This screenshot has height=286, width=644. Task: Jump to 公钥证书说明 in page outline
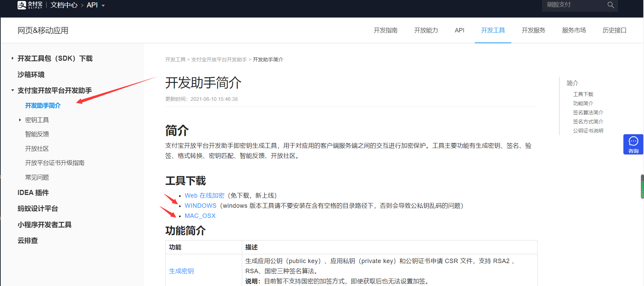(588, 131)
